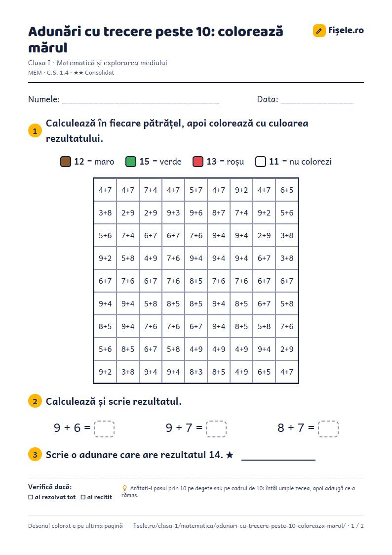This screenshot has width=392, height=555.
Task: Click the answer box for 9 + 6
Action: click(x=104, y=428)
